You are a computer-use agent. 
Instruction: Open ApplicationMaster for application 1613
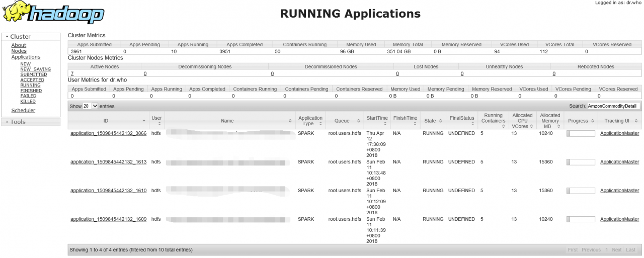click(x=619, y=162)
